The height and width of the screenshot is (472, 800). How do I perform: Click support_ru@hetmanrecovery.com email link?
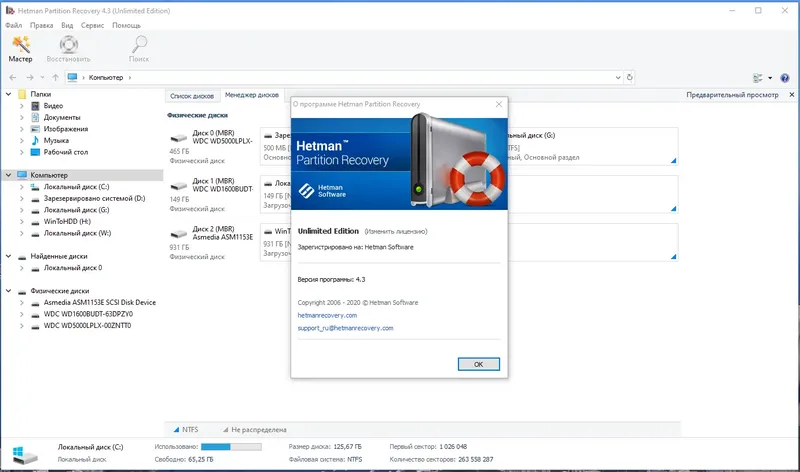coord(345,328)
